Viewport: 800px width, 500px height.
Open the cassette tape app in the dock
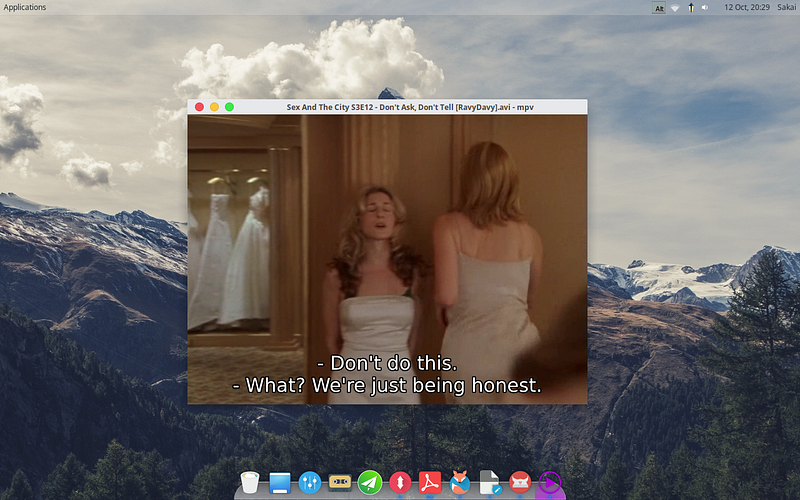coord(340,482)
